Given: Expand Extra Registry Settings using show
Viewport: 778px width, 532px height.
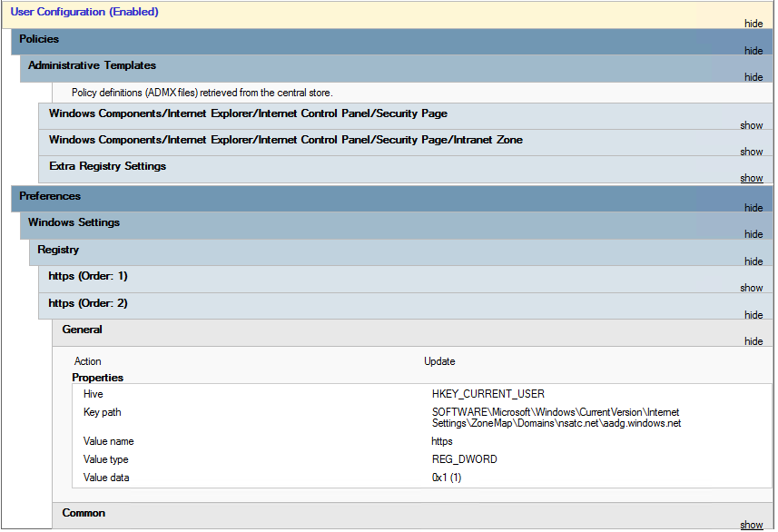Looking at the screenshot, I should 751,178.
